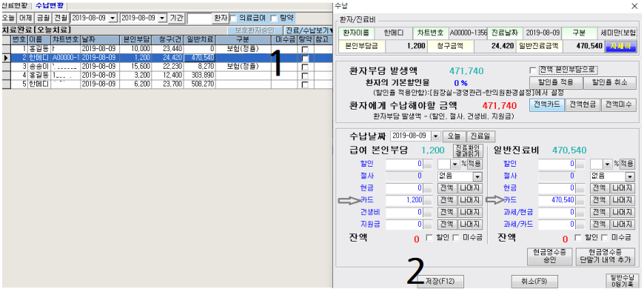Click the 전액미수 button
Viewport: 644px width, 292px height.
619,104
